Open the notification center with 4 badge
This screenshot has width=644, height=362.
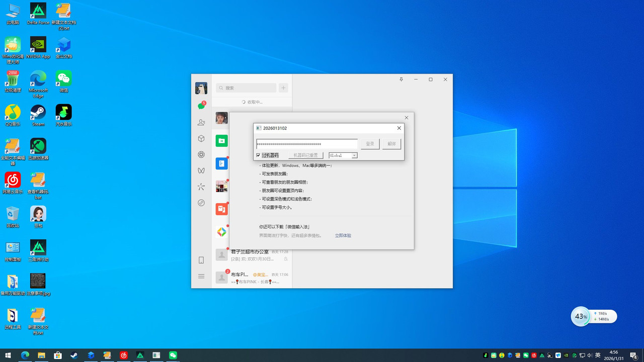[633, 355]
